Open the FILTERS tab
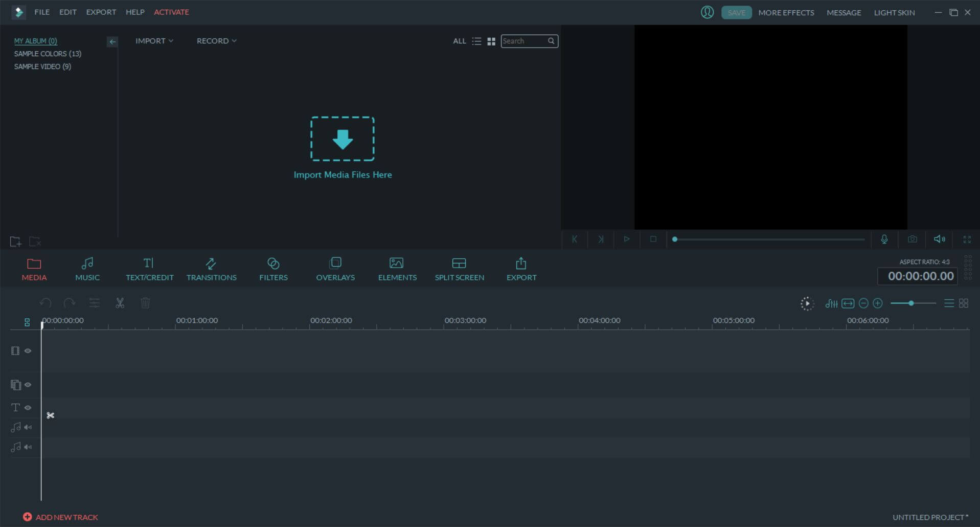 274,269
